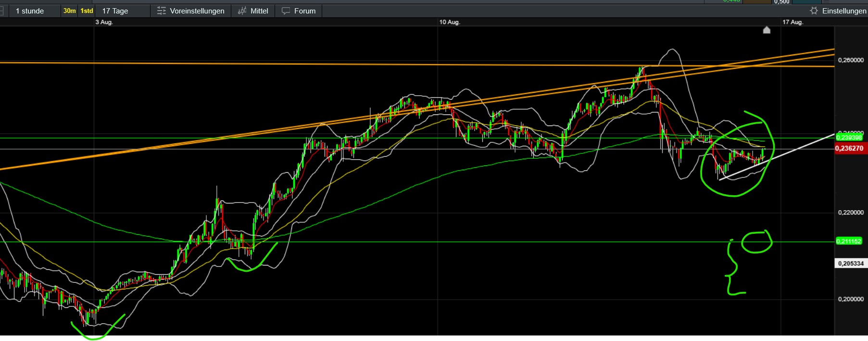The height and width of the screenshot is (341, 868).
Task: Click the '10 Aug.' date axis label
Action: pos(450,22)
